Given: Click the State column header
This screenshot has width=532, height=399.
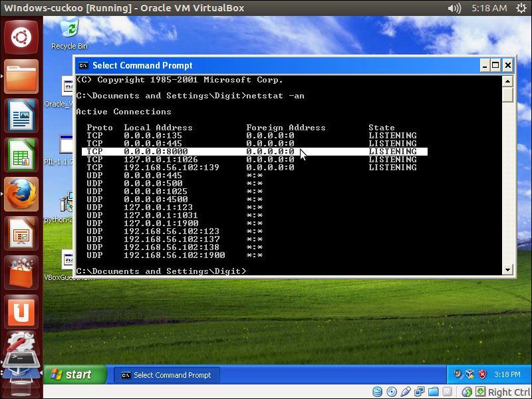Looking at the screenshot, I should pyautogui.click(x=382, y=128).
